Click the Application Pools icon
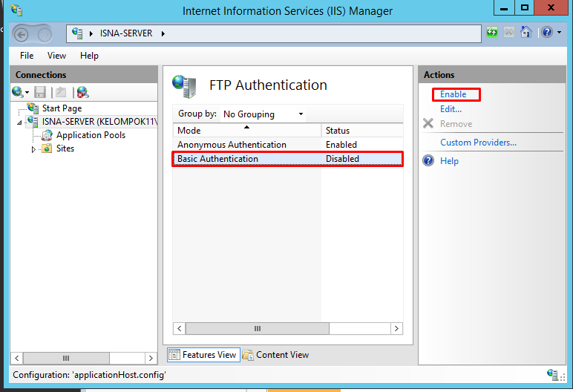Image resolution: width=573 pixels, height=392 pixels. pos(47,135)
